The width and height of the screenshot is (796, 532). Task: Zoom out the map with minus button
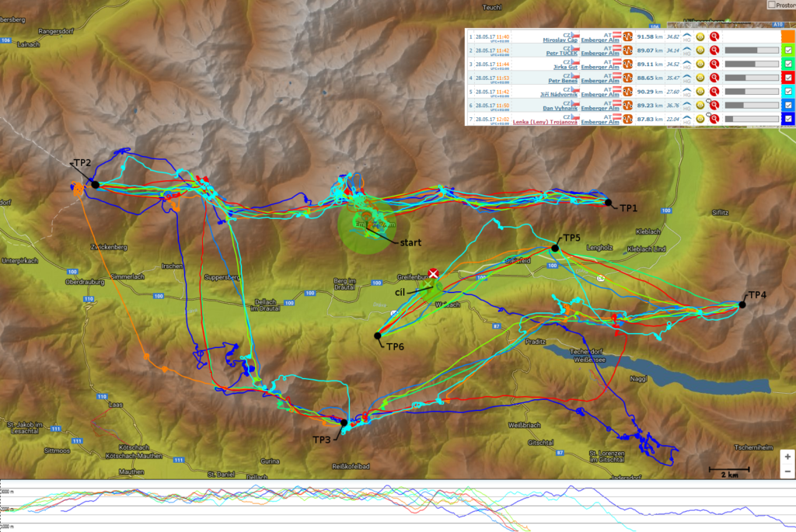787,471
